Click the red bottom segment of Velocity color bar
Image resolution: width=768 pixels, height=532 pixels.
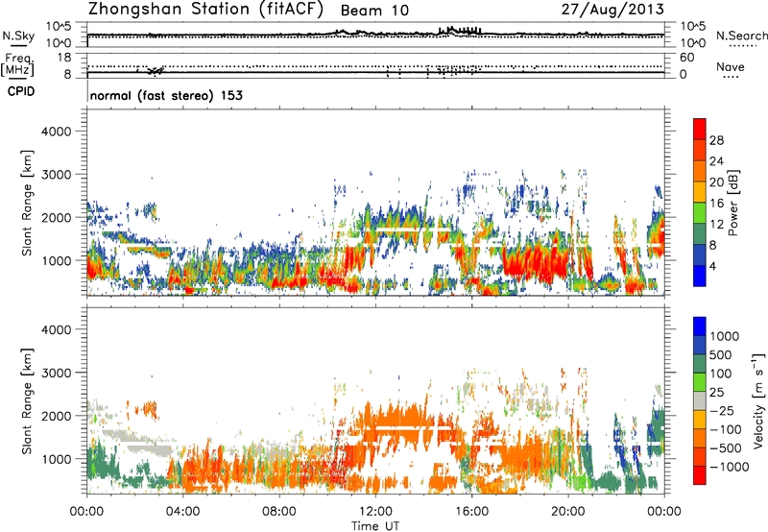point(700,475)
